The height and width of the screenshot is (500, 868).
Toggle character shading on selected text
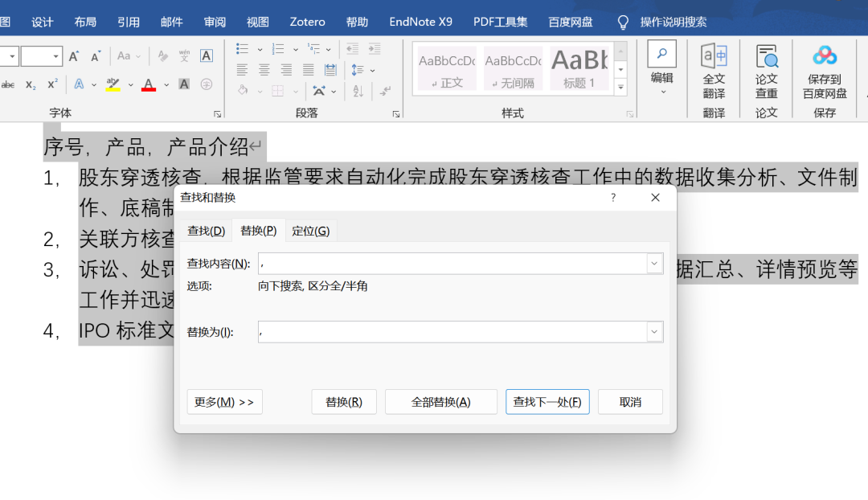tap(184, 84)
